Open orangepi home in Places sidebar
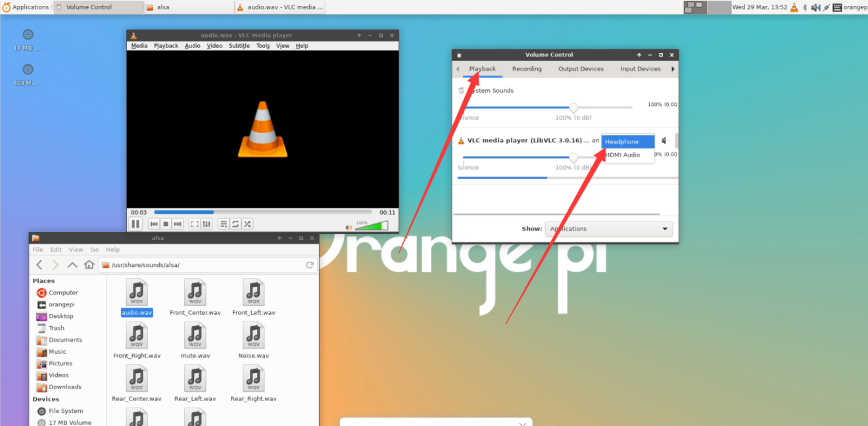Image resolution: width=868 pixels, height=426 pixels. tap(61, 304)
